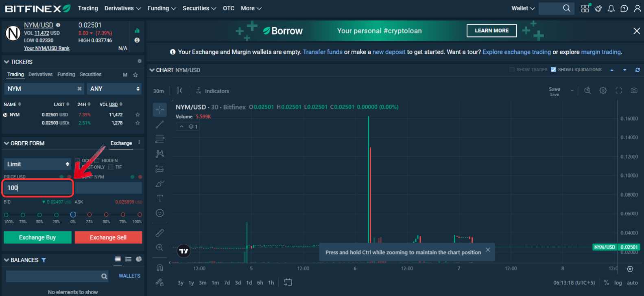
Task: Switch to Derivatives tickers tab
Action: tap(40, 75)
